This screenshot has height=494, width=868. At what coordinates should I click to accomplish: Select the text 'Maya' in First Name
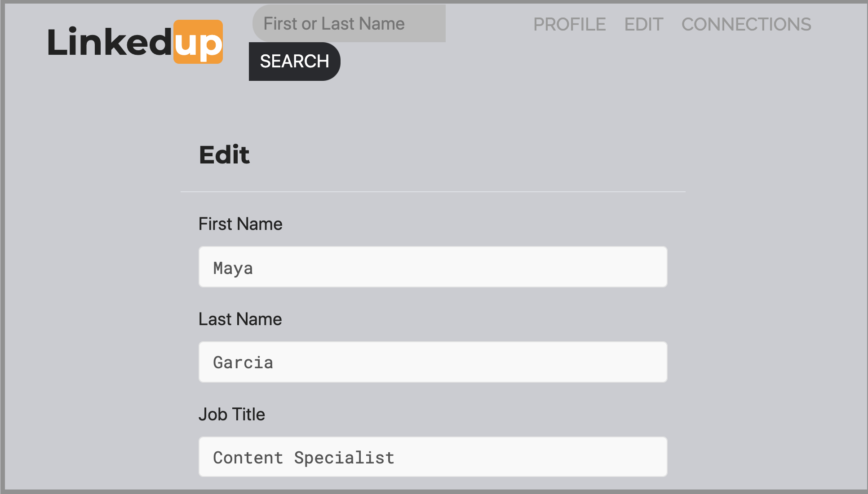tap(232, 267)
